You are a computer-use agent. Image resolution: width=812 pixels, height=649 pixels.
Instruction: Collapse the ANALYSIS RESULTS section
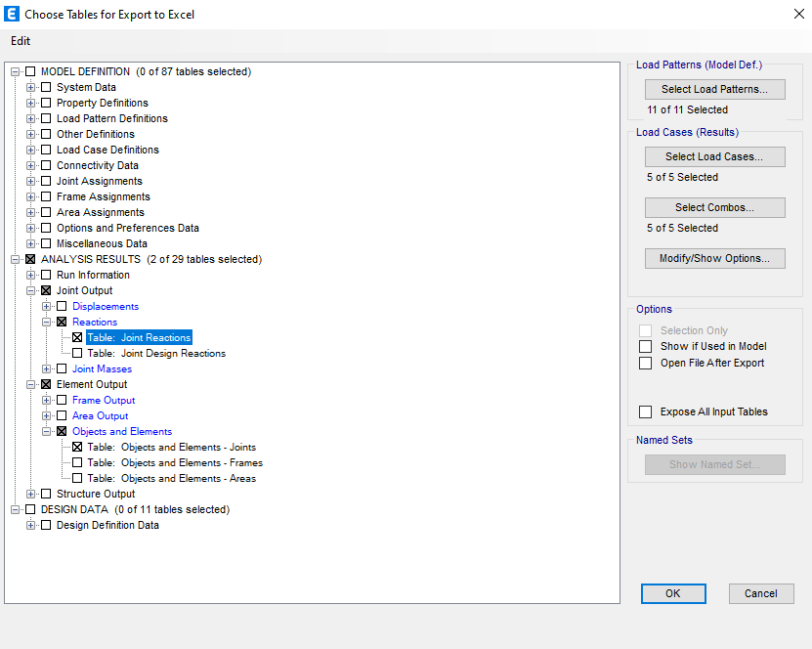pos(16,259)
